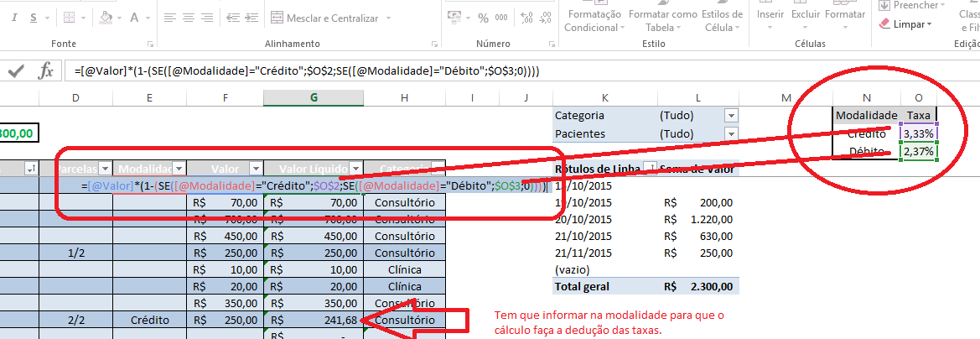Select column G header
Screen dimensions: 980x339
(x=314, y=97)
